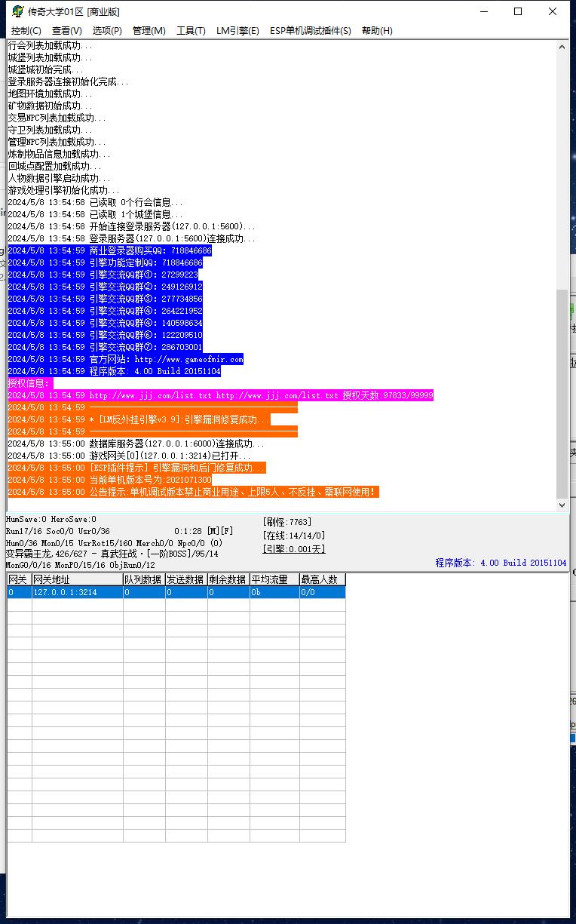Click log line 程序版本: 4.00 Build 20151104

point(115,371)
